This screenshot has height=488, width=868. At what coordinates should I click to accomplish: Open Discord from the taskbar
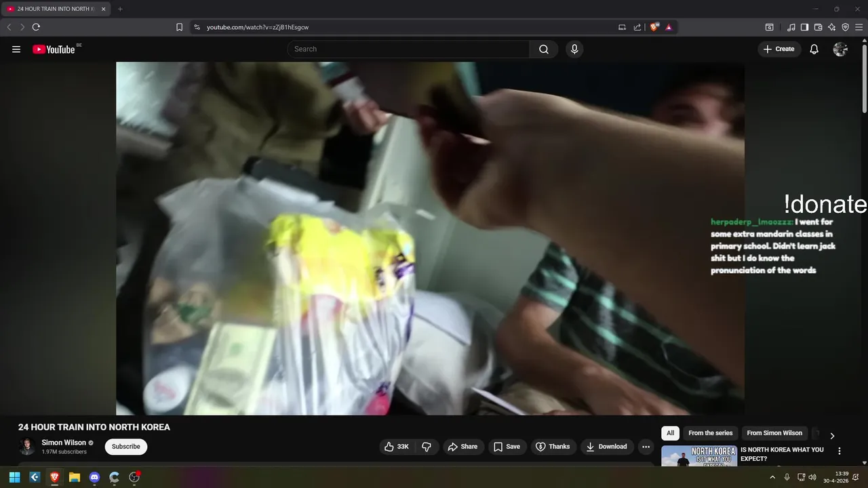94,477
